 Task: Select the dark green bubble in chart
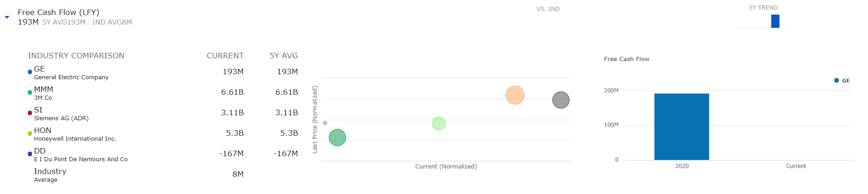point(337,138)
